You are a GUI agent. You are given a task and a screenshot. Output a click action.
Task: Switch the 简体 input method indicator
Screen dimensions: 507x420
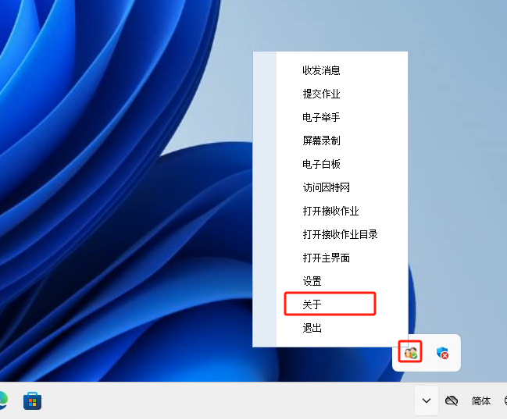pyautogui.click(x=481, y=401)
